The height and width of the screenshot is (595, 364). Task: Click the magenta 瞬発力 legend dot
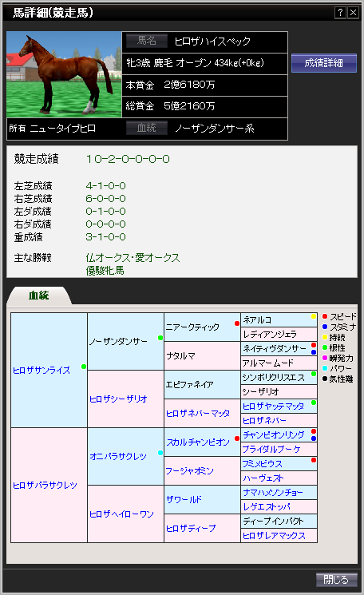pyautogui.click(x=325, y=358)
